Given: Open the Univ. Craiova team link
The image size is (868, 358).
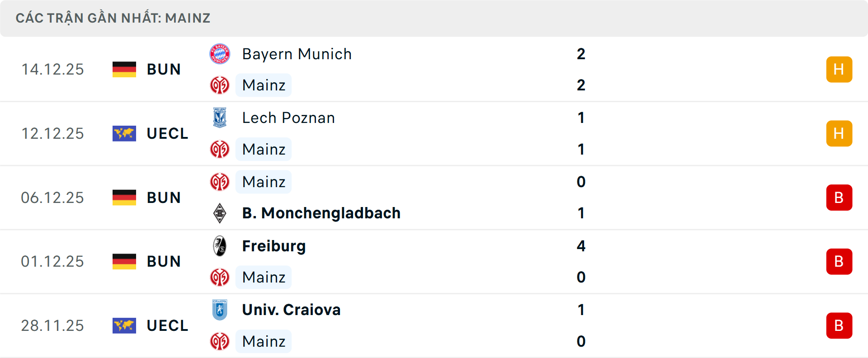Looking at the screenshot, I should [x=291, y=310].
